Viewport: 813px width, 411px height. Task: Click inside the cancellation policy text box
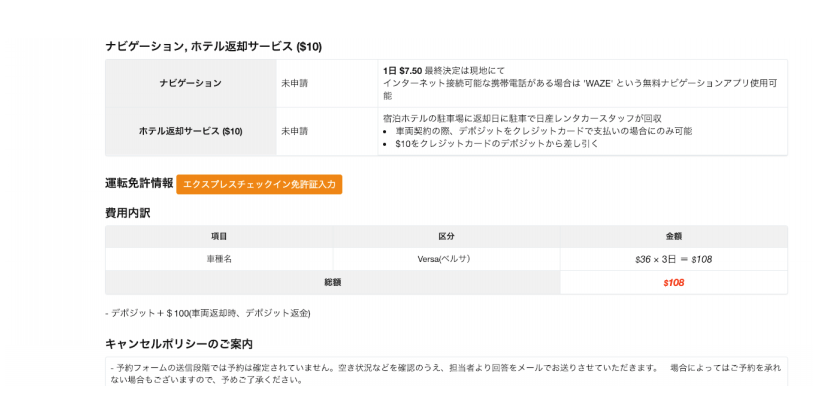(x=446, y=371)
